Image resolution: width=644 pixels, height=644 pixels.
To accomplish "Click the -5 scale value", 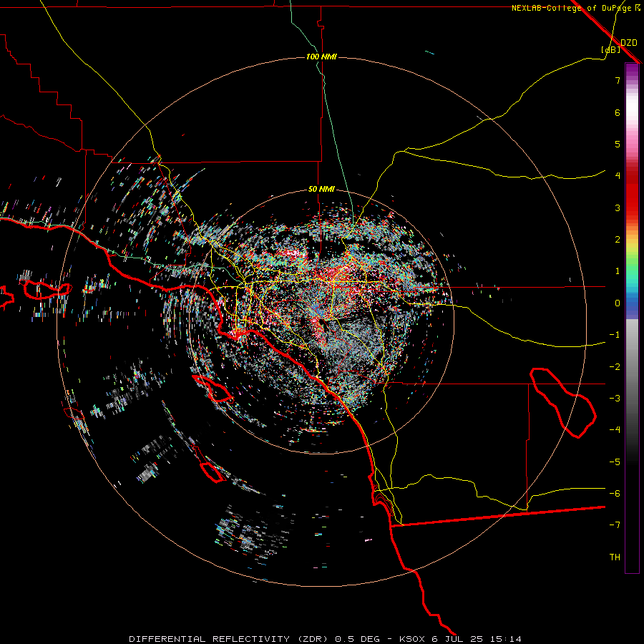I will coord(615,462).
